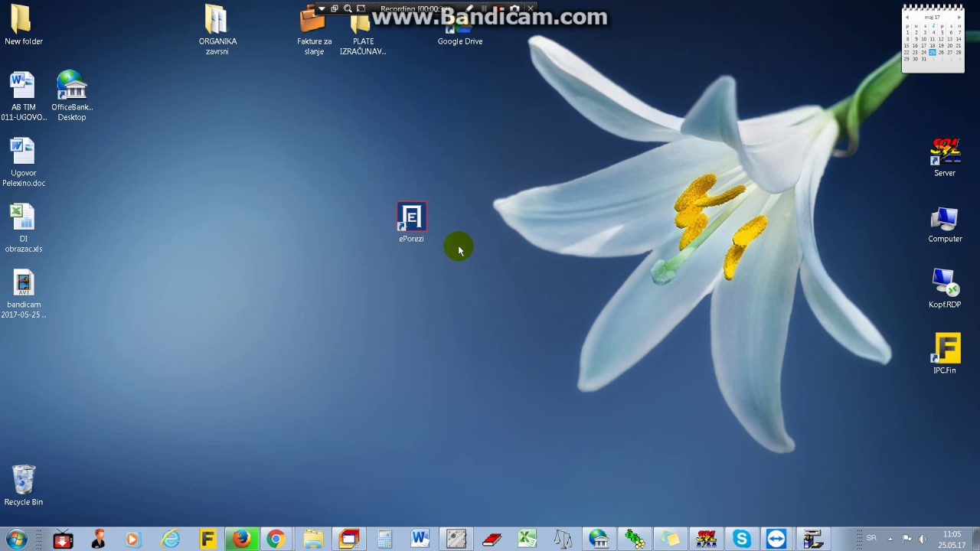Open the media player taskbar icon
Viewport: 980px width, 551px height.
point(133,539)
